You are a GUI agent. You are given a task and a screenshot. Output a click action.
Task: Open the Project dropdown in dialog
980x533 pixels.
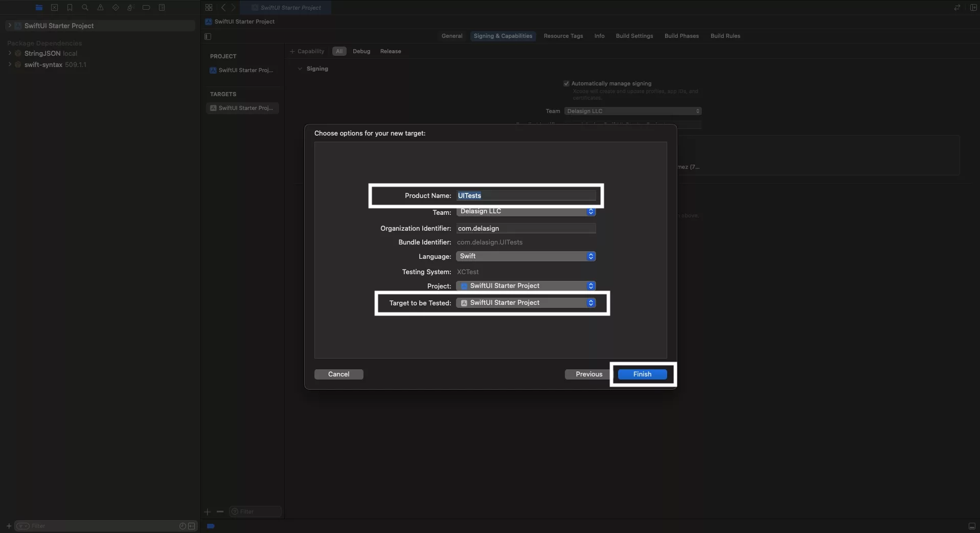coord(526,286)
